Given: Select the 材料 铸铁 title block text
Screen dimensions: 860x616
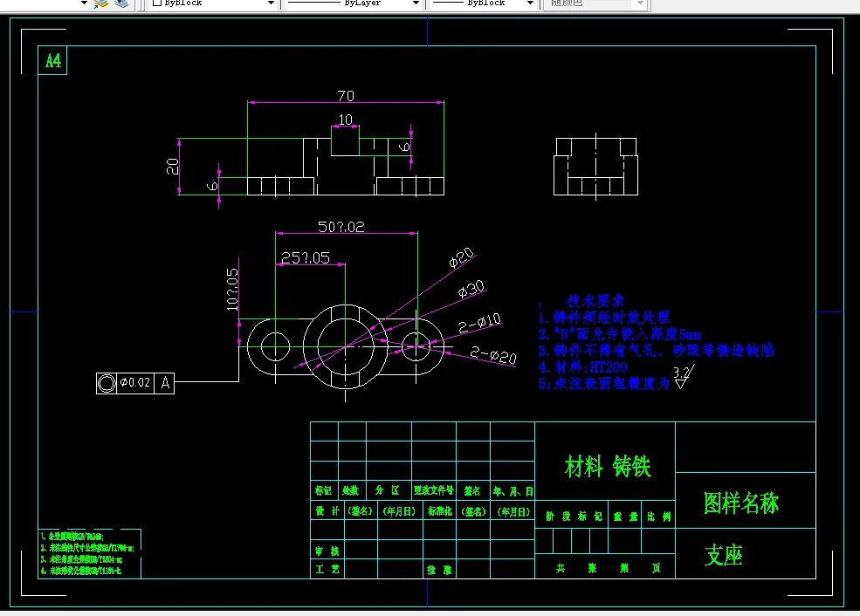Looking at the screenshot, I should pos(608,467).
